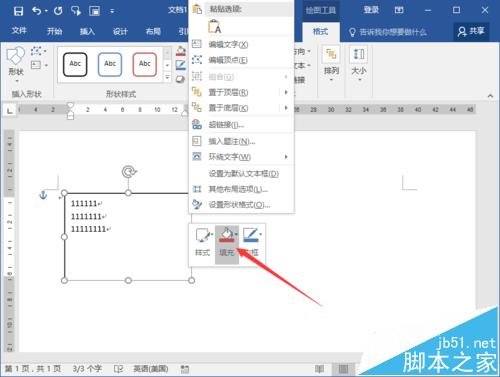500x377 pixels.
Task: Open the 置于底层 submenu
Action: [241, 108]
